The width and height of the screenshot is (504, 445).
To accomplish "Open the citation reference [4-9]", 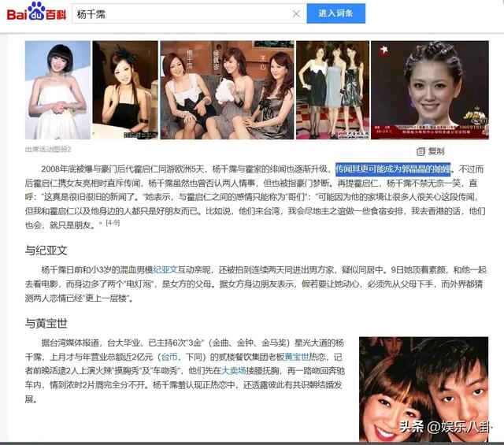I will tap(113, 223).
